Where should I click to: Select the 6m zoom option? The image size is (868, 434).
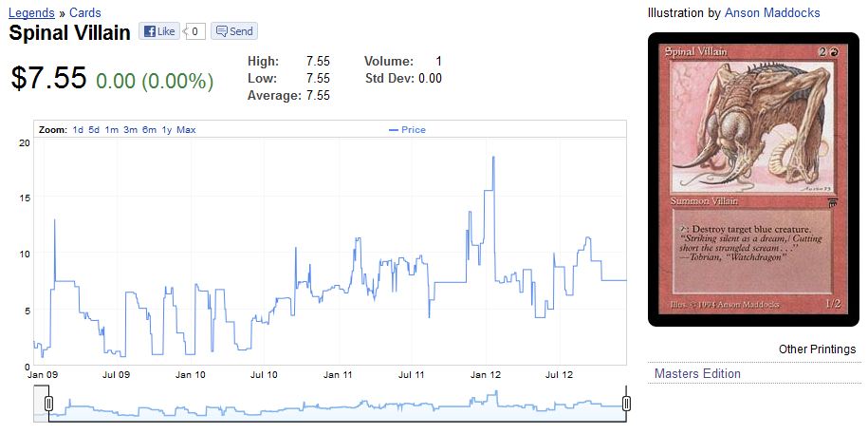[149, 130]
